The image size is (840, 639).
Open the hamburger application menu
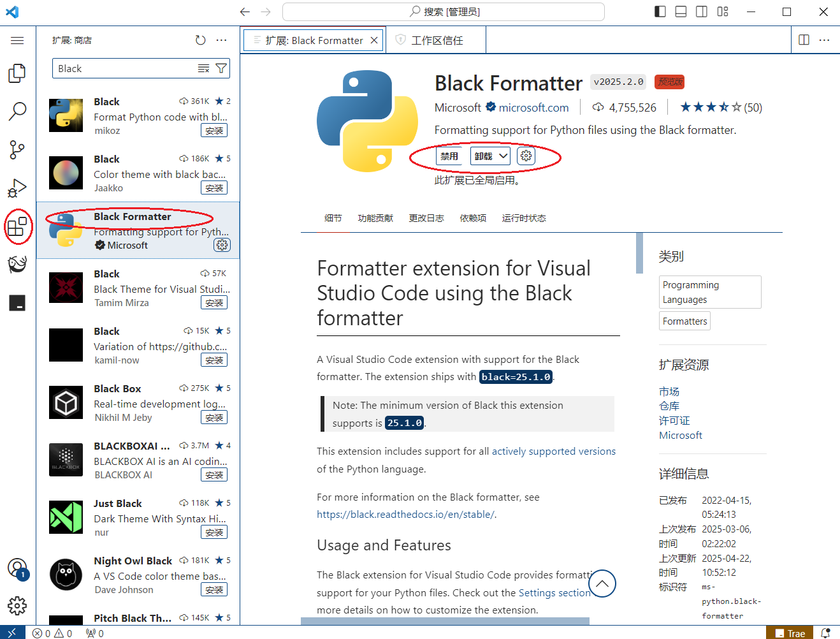(x=17, y=40)
